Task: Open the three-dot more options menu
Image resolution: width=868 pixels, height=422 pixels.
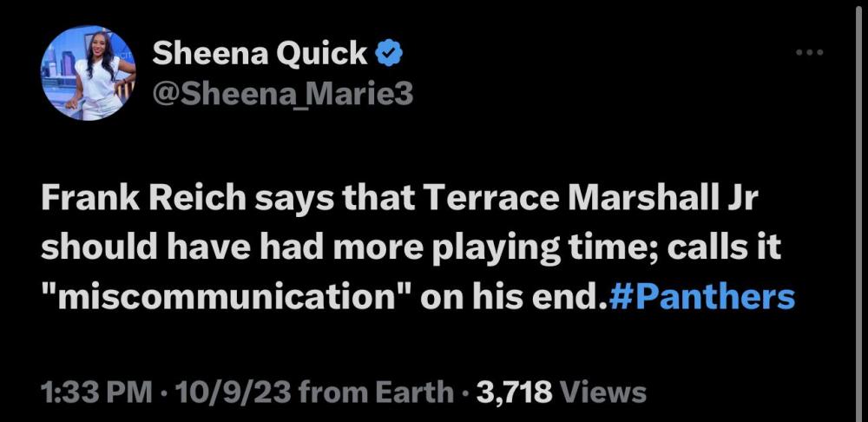Action: click(x=809, y=53)
